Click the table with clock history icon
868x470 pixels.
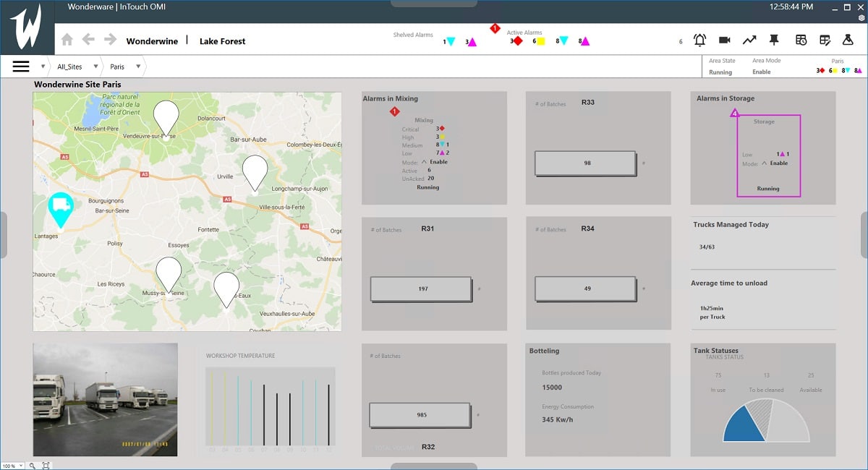coord(801,40)
